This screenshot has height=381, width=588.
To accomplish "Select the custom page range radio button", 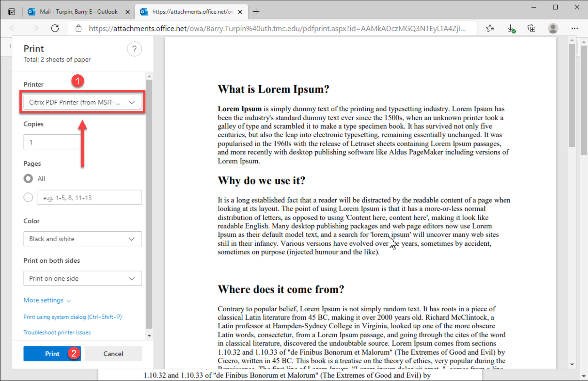I will click(28, 198).
